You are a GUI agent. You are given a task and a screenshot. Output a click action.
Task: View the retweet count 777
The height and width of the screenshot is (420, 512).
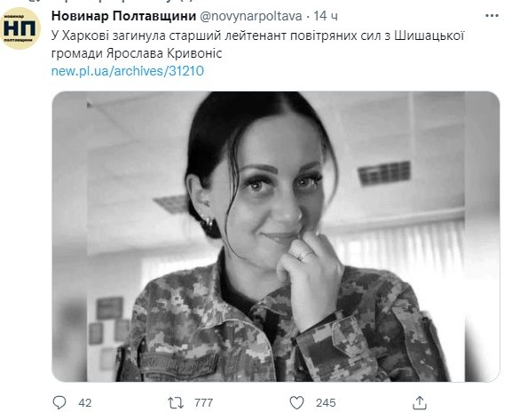(x=204, y=402)
